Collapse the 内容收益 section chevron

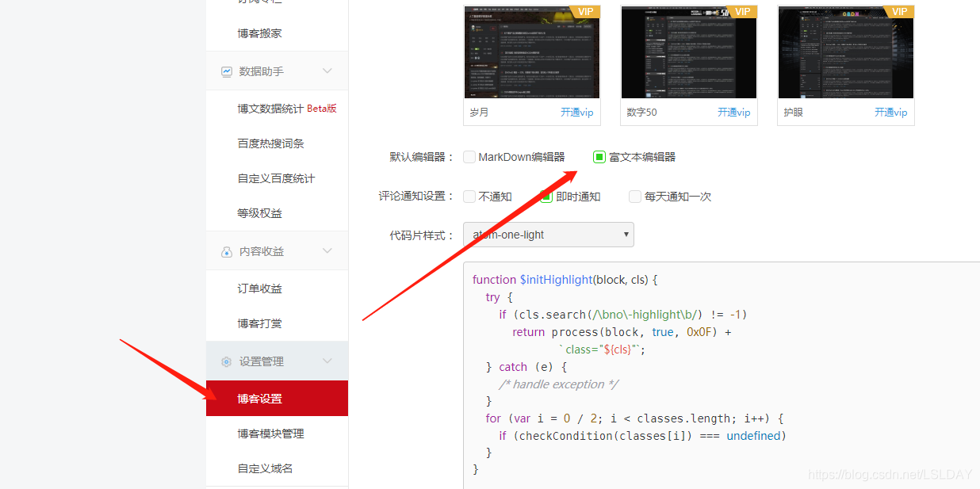[x=327, y=251]
